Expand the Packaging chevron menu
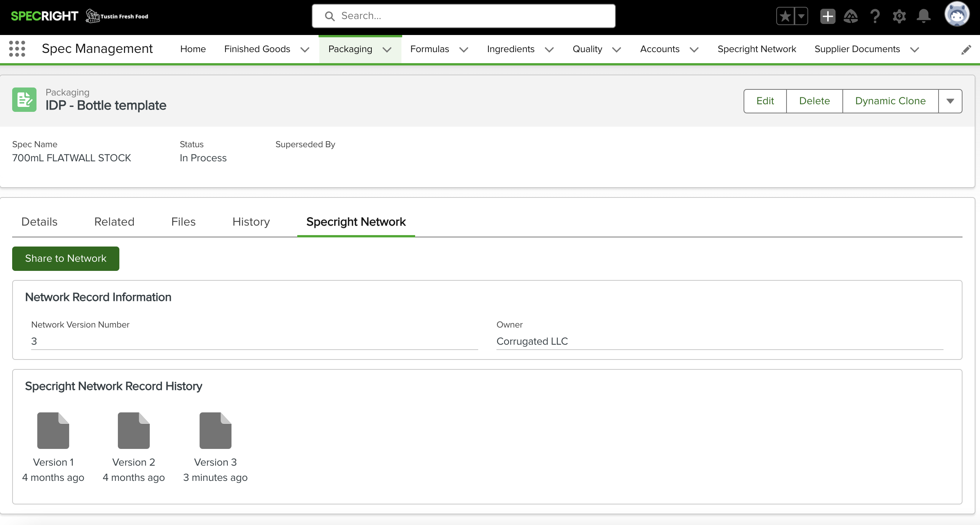Image resolution: width=980 pixels, height=525 pixels. coord(387,49)
